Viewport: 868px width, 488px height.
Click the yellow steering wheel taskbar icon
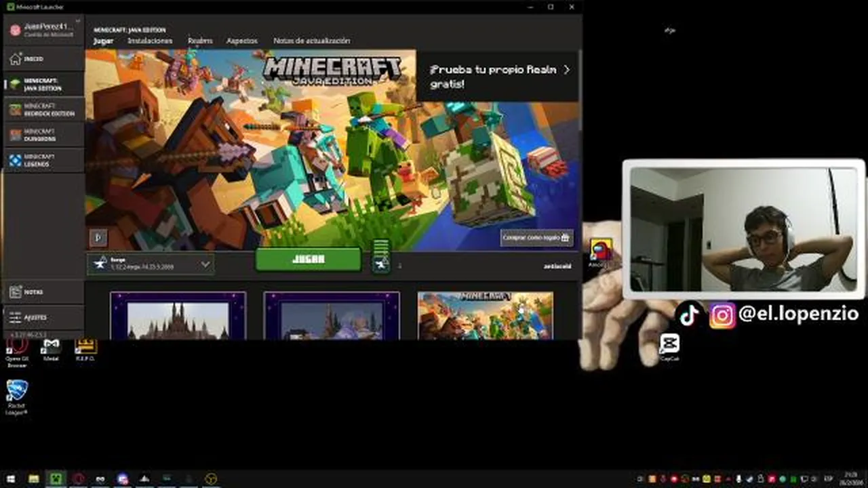pos(211,479)
